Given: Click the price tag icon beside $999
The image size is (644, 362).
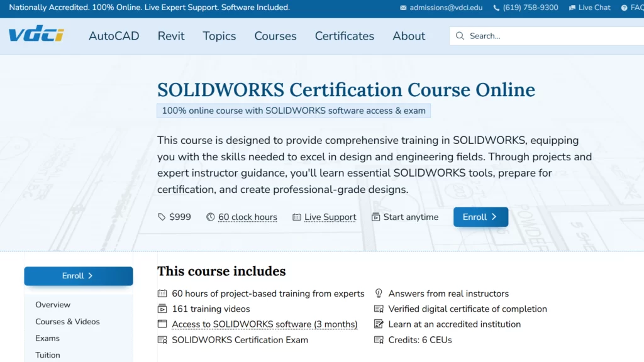Looking at the screenshot, I should pyautogui.click(x=162, y=217).
